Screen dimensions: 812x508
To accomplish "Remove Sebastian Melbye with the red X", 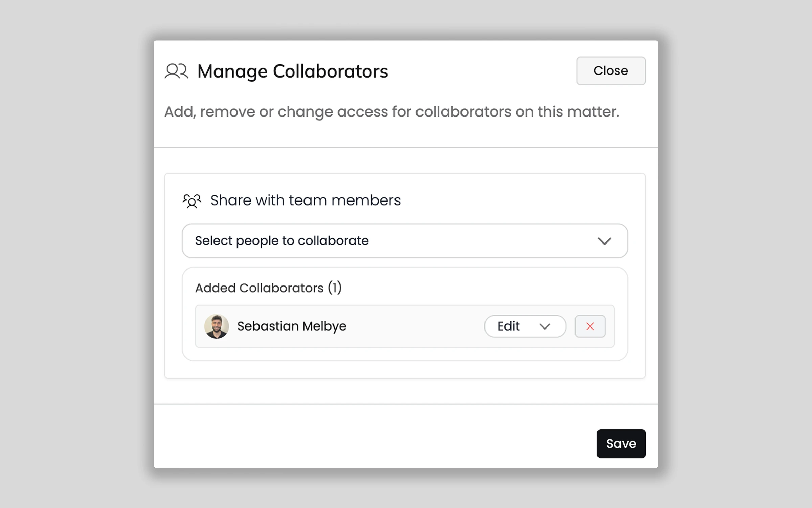I will 590,326.
